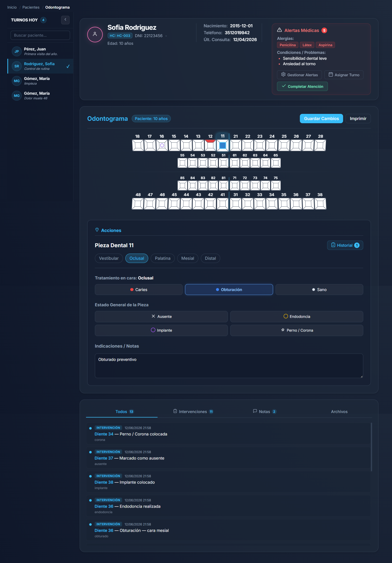Click JP avatar for Pérez, Juan
Viewport: 392px width, 563px height.
pyautogui.click(x=17, y=51)
